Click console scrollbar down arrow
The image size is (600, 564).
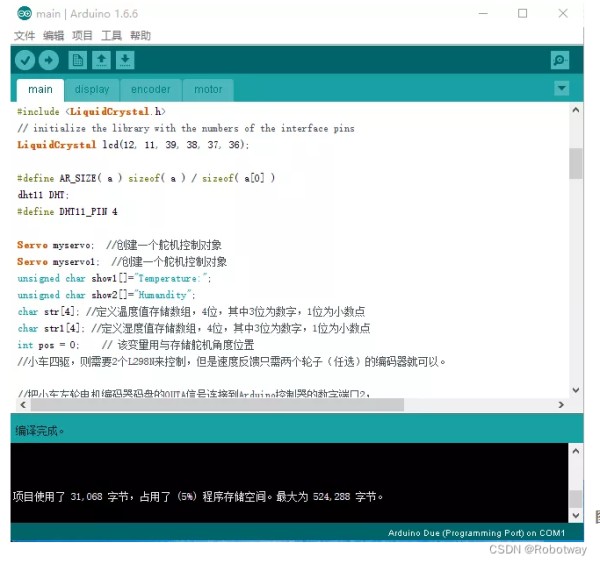point(576,515)
